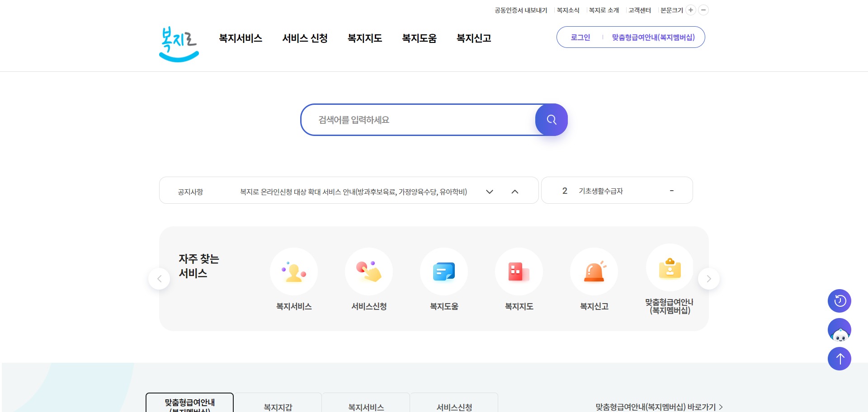Open recently viewed via the clock icon
The width and height of the screenshot is (868, 412).
tap(839, 300)
